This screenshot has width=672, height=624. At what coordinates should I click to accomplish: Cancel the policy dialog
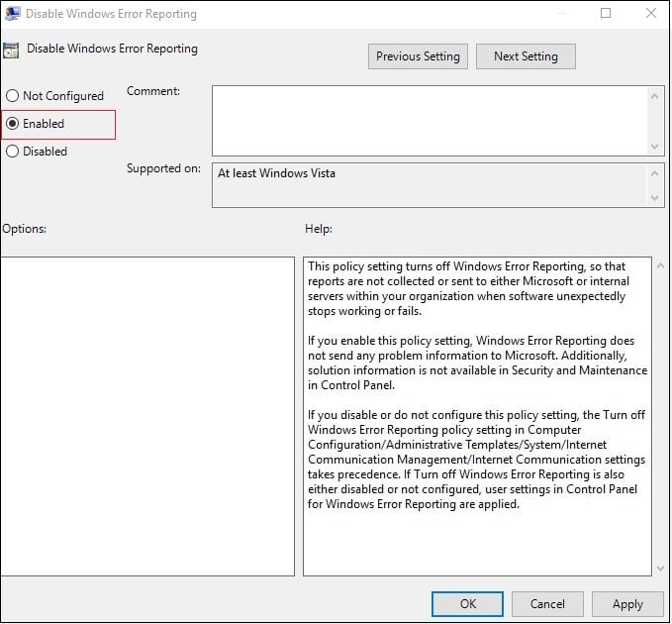(x=547, y=604)
